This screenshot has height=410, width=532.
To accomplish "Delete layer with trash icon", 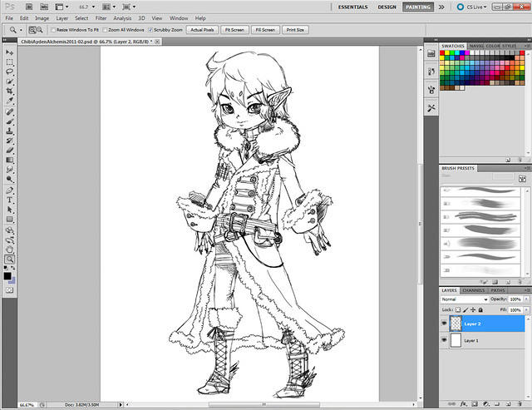I will pos(520,404).
